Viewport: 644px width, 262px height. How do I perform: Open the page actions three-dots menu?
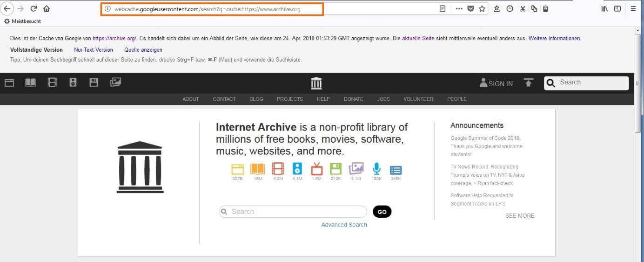(459, 9)
